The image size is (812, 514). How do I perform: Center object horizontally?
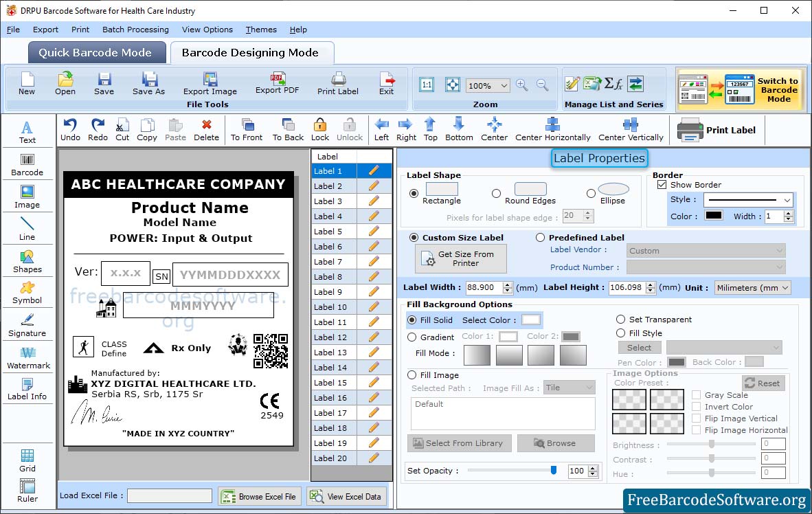[x=552, y=130]
